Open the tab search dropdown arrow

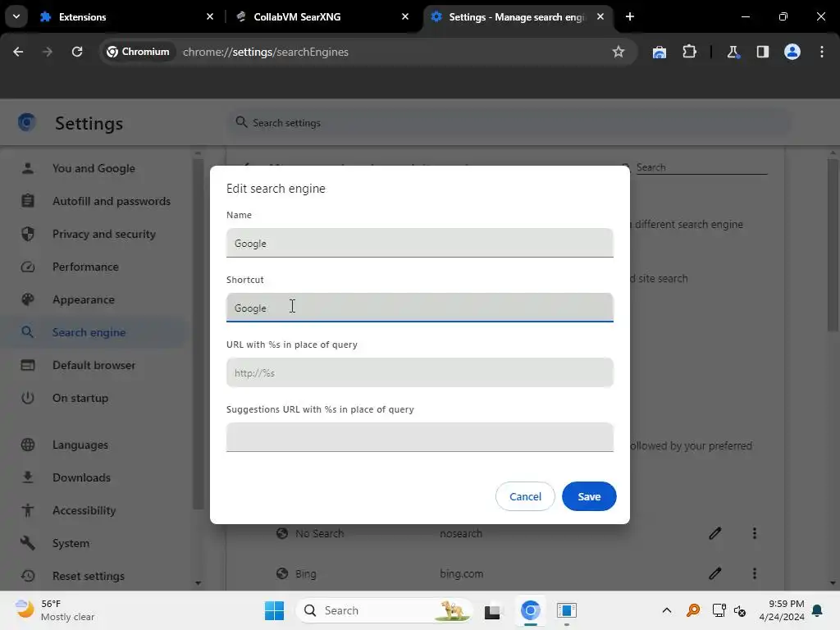(16, 16)
